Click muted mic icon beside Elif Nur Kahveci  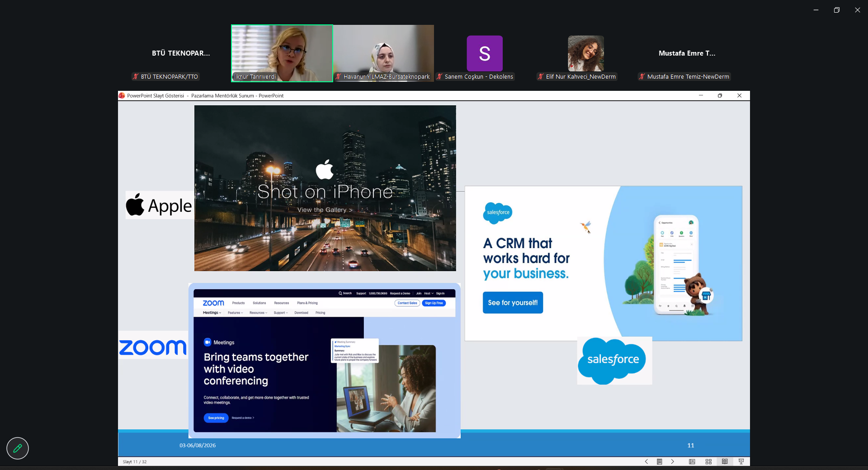coord(540,76)
